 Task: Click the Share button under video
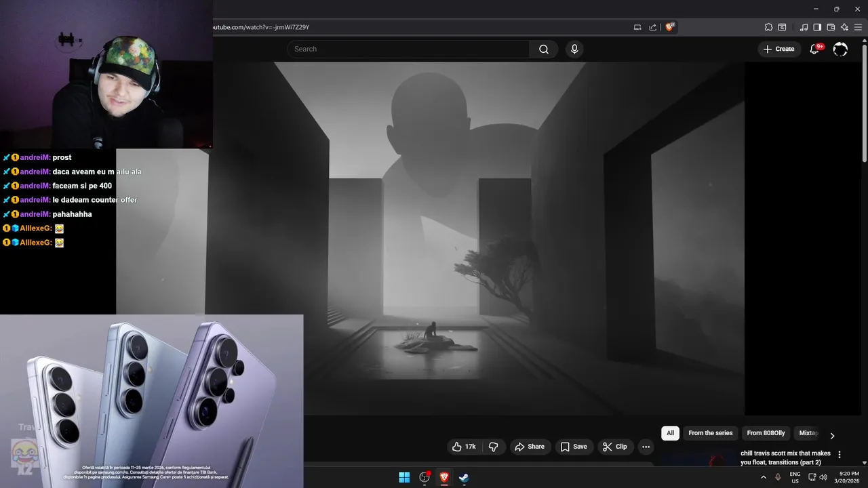[530, 447]
